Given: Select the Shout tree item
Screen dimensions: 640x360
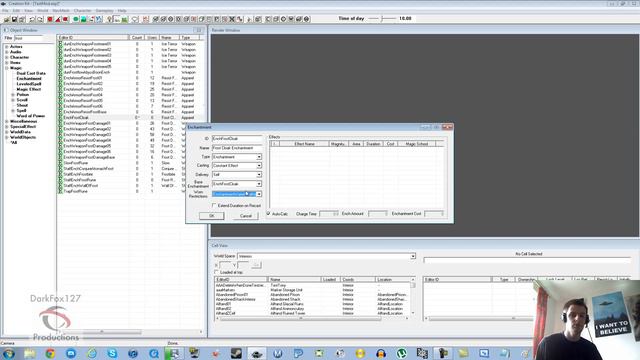Looking at the screenshot, I should [x=22, y=105].
